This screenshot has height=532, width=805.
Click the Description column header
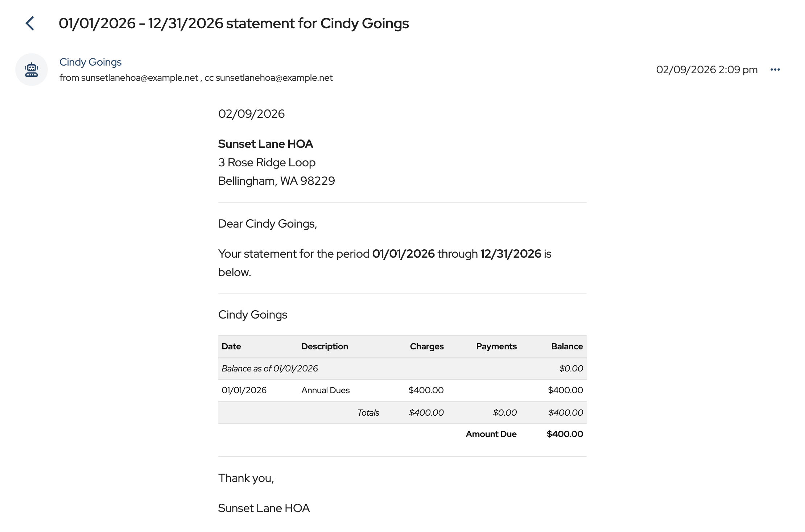(x=325, y=346)
